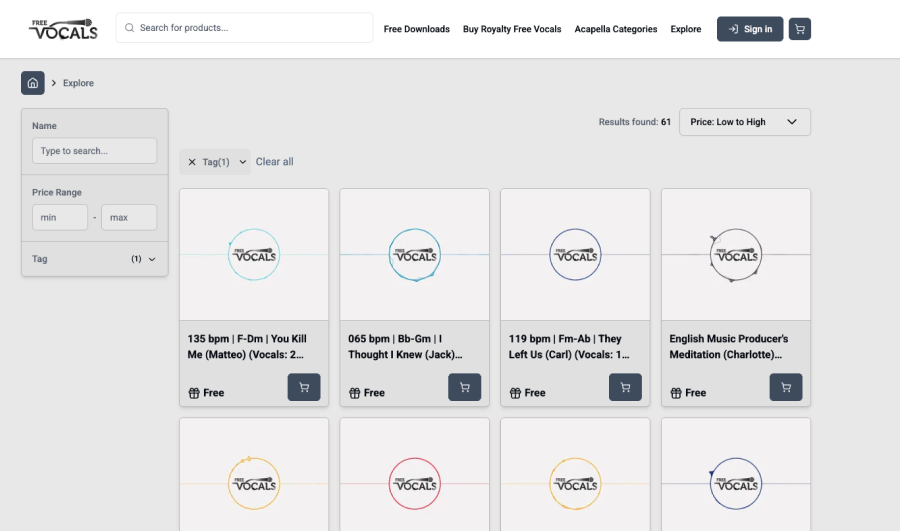Open '065 bpm | Bb-Gm | I Thought I Knew' title
Viewport: 900px width, 531px height.
point(405,347)
